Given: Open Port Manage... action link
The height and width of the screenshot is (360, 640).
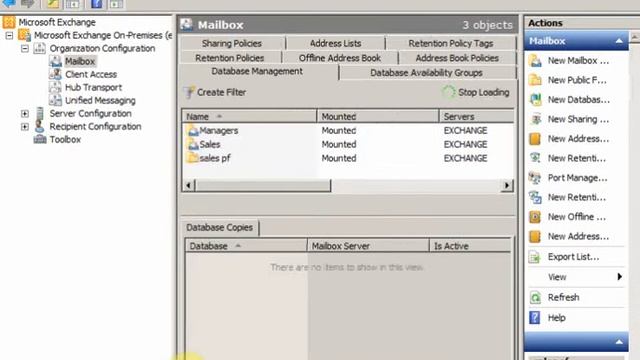Looking at the screenshot, I should click(x=578, y=178).
